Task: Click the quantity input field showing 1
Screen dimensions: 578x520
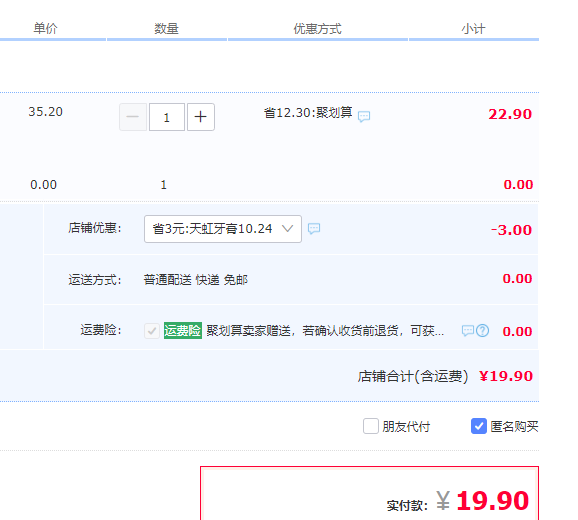Action: point(167,117)
